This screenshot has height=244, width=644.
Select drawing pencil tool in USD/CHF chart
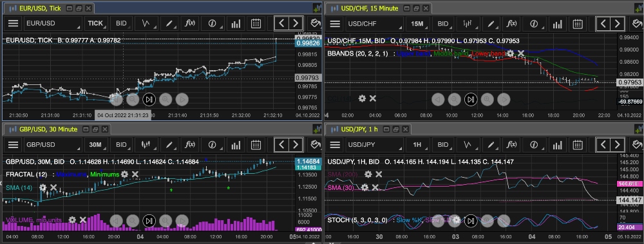coord(491,23)
